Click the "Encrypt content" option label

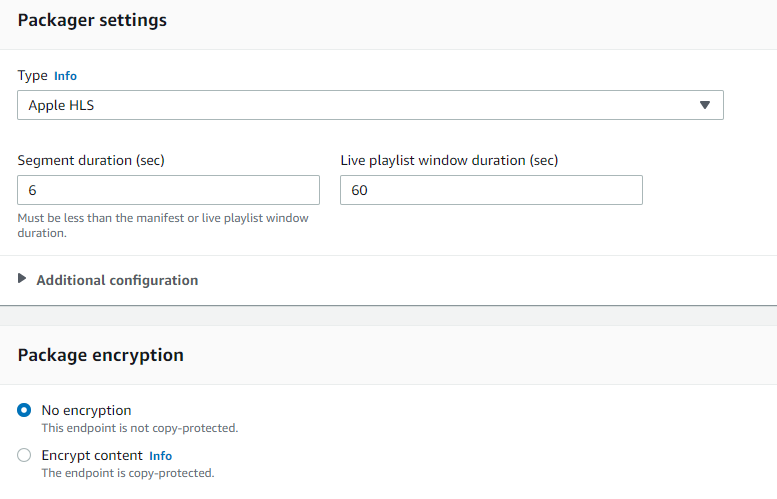91,456
